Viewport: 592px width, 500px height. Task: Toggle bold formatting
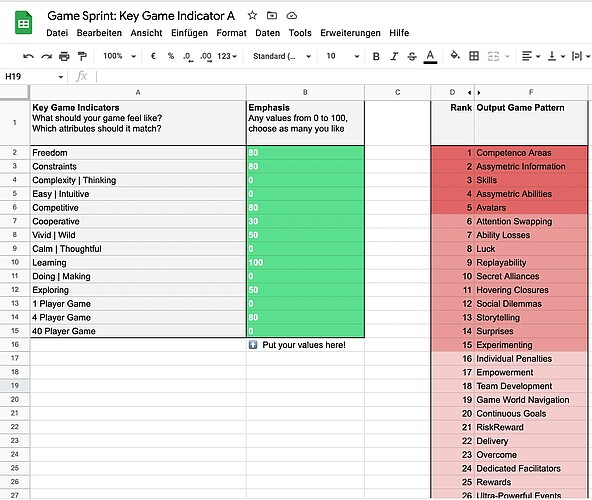coord(376,56)
